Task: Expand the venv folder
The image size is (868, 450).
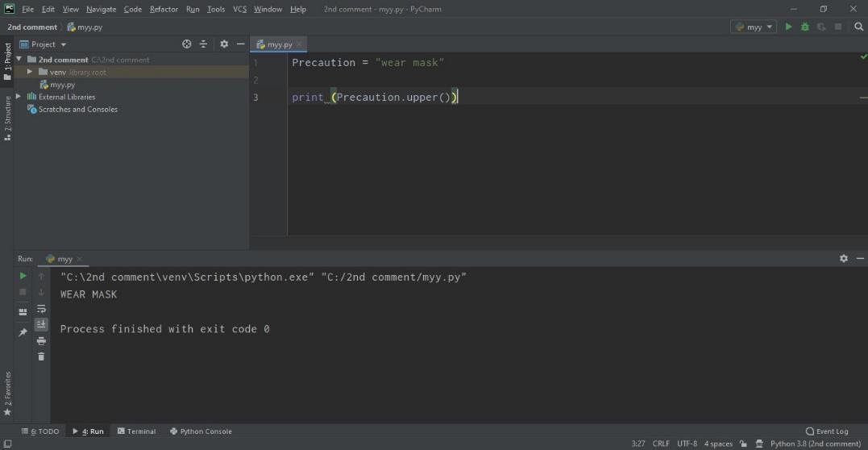Action: coord(30,72)
